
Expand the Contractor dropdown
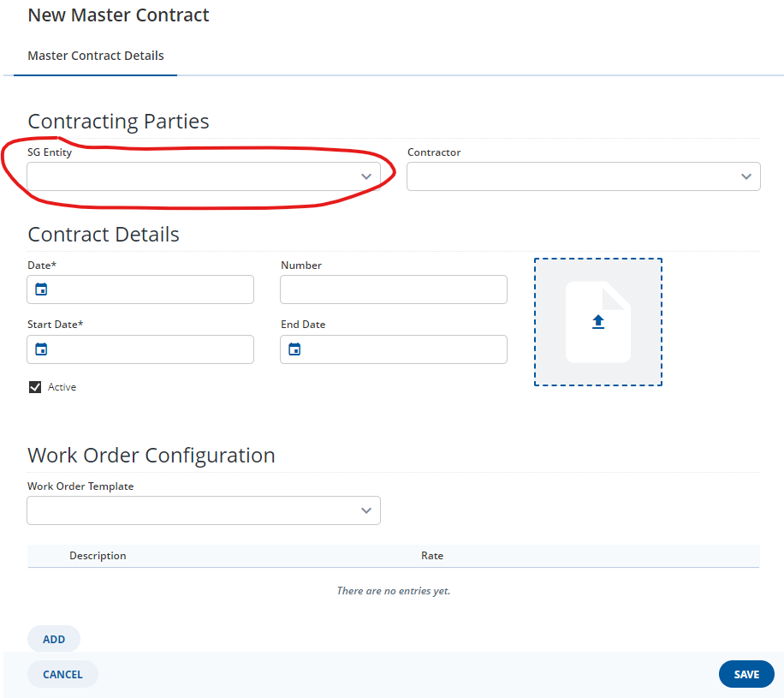[x=584, y=176]
